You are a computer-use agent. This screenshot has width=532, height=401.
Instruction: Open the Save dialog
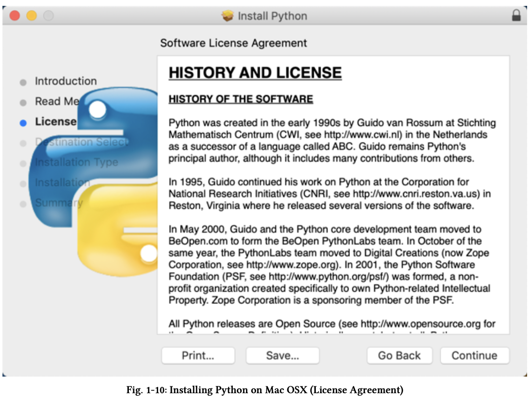pos(282,355)
